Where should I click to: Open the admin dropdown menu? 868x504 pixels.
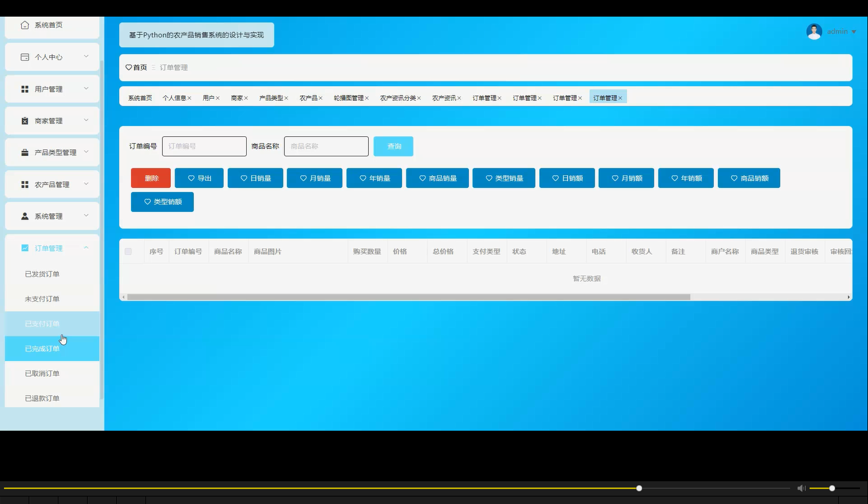point(853,31)
